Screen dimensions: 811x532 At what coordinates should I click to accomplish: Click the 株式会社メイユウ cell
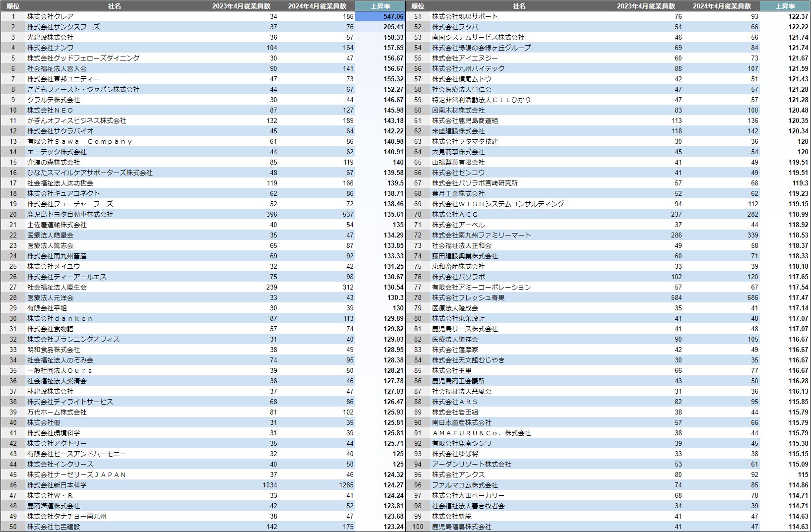[54, 266]
